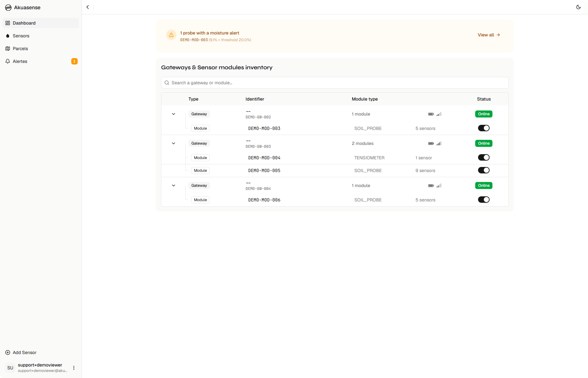The image size is (588, 378).
Task: Open user menu via three-dot icon
Action: tap(74, 368)
